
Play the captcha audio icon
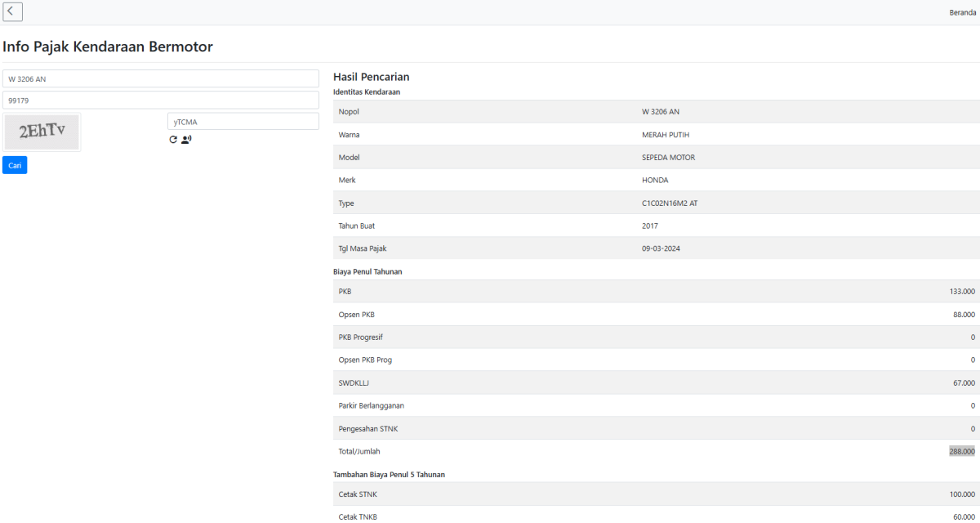click(x=186, y=140)
